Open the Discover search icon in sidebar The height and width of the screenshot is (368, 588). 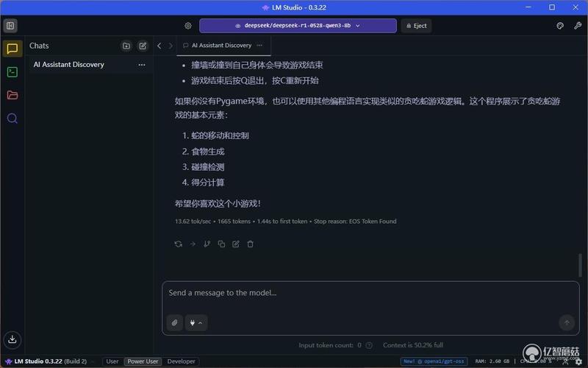coord(12,118)
